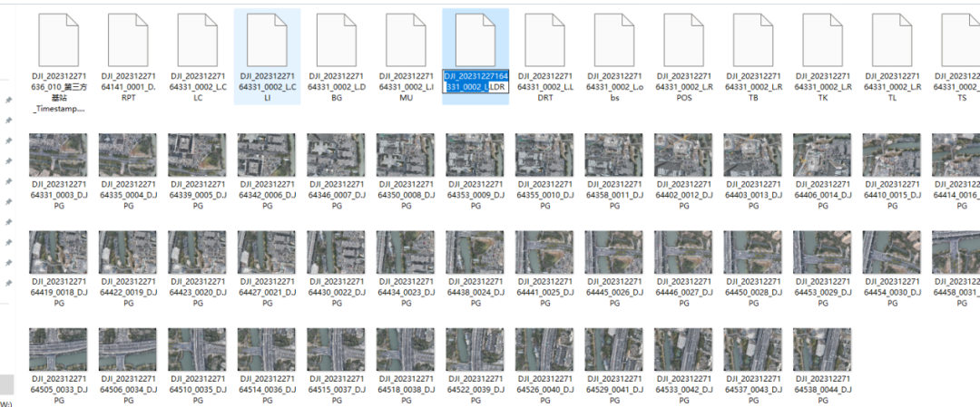
Task: Select image thumbnail 0018_D.JPG
Action: tap(58, 252)
